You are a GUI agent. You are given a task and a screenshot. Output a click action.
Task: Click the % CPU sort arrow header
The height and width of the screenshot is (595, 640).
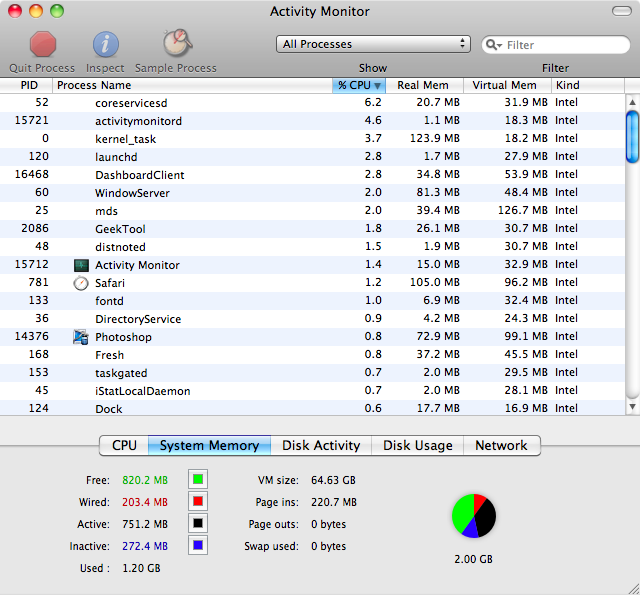[359, 85]
